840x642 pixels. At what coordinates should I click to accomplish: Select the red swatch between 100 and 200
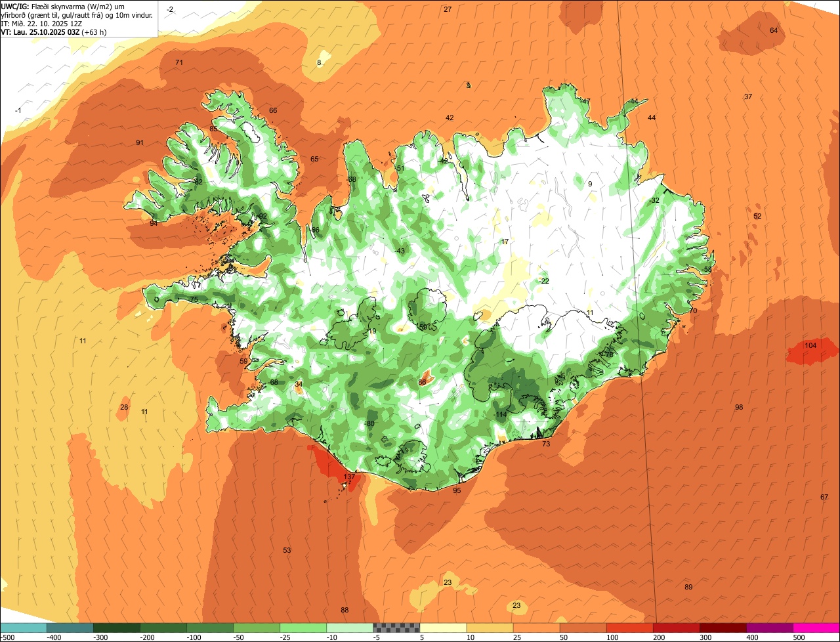click(x=630, y=628)
